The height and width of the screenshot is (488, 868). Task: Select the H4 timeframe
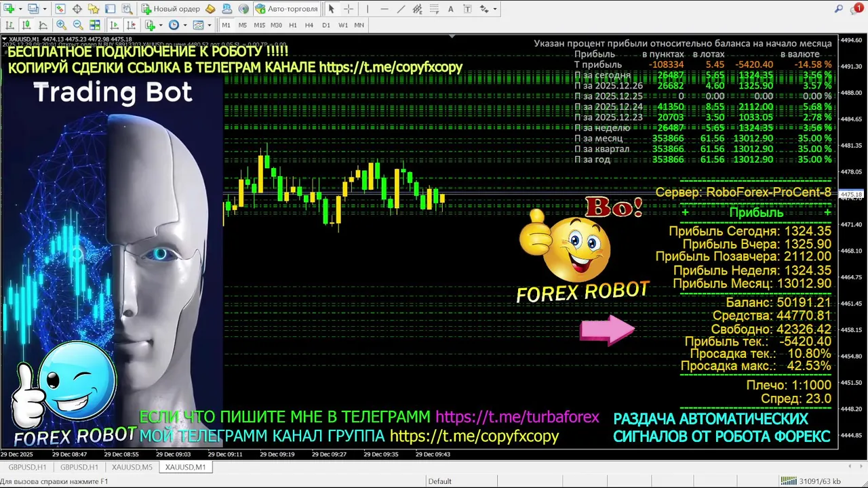(309, 25)
